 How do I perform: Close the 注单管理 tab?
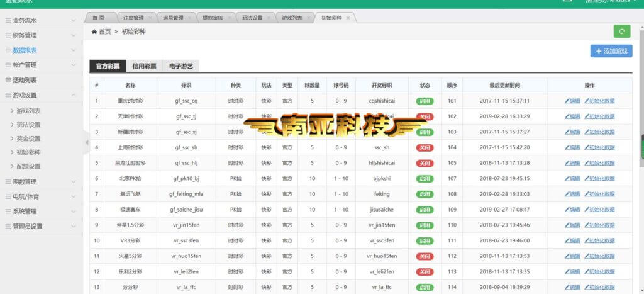150,18
